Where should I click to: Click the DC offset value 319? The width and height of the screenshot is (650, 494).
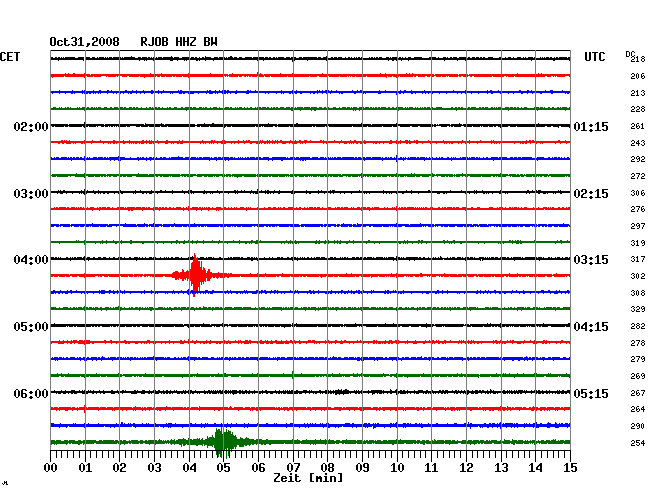638,243
